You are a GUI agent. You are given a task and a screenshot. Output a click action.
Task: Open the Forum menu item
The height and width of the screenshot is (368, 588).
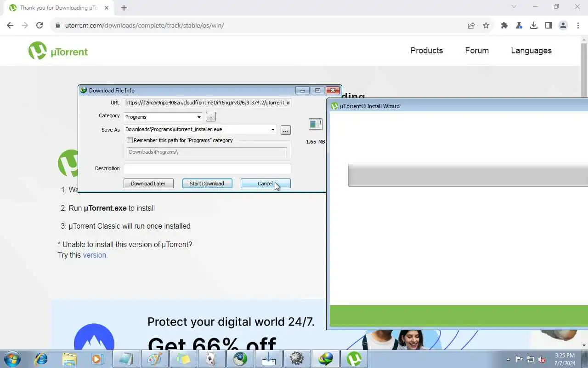pos(477,51)
